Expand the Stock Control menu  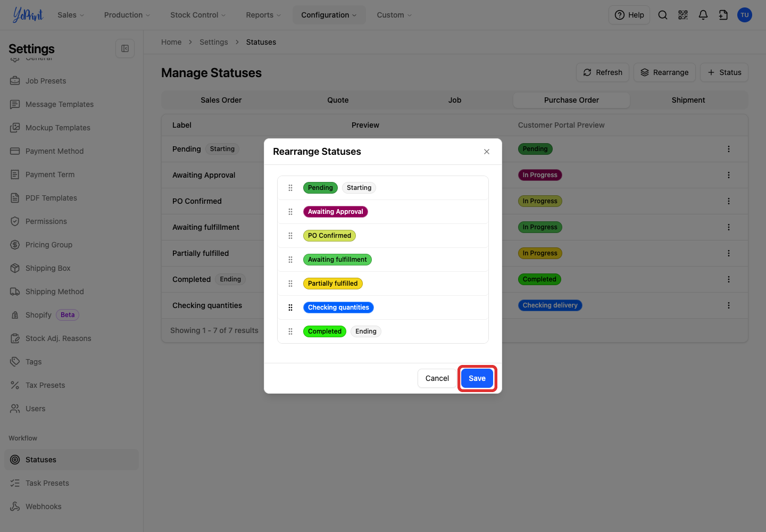pos(198,15)
